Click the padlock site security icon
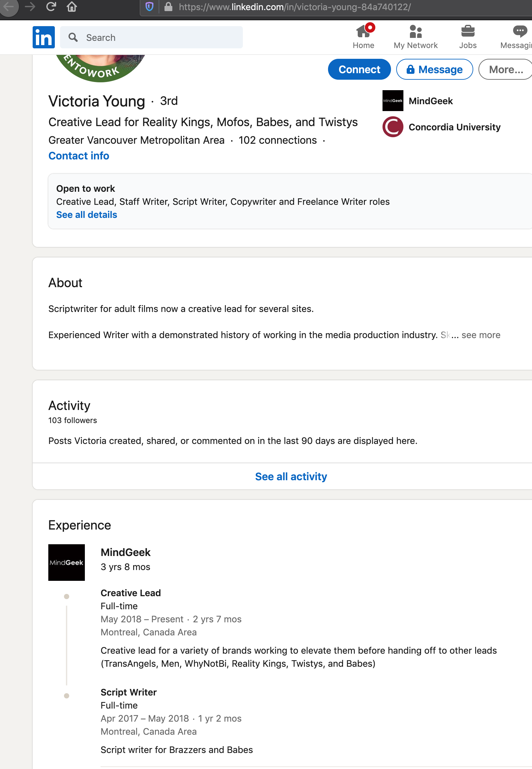This screenshot has height=769, width=532. pos(168,7)
